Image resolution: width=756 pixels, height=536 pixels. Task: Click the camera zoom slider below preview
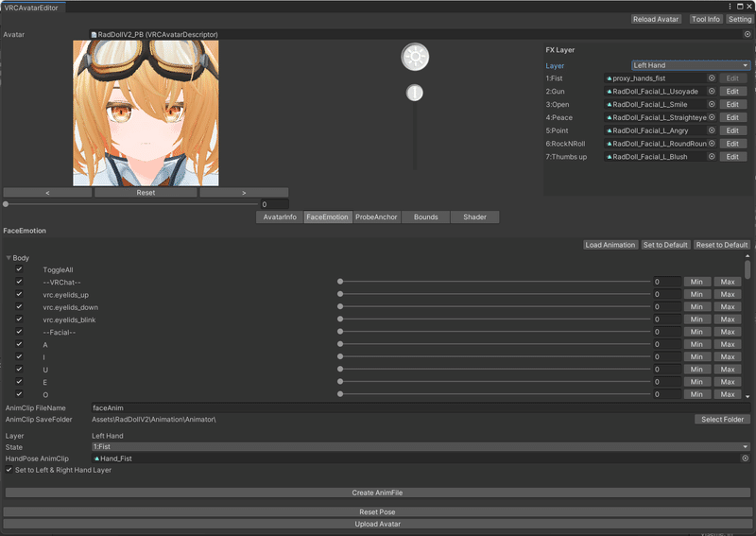coord(131,204)
